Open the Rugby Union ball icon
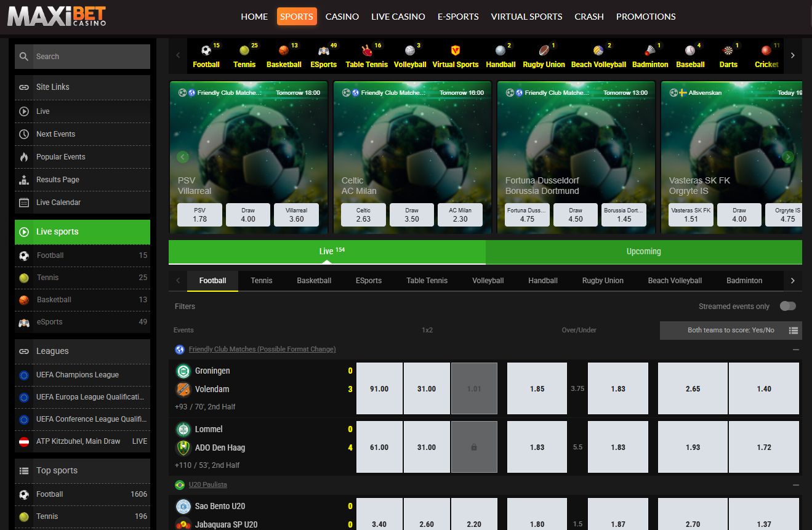This screenshot has height=530, width=812. pos(544,51)
